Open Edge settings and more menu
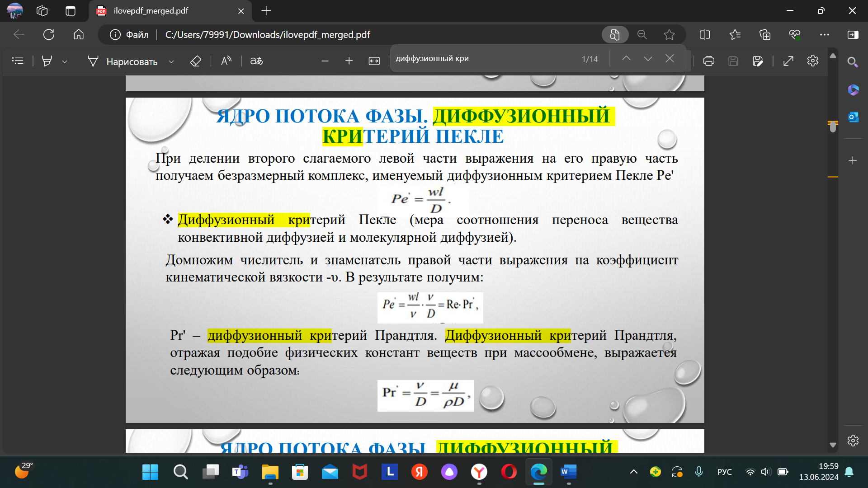 pos(825,35)
